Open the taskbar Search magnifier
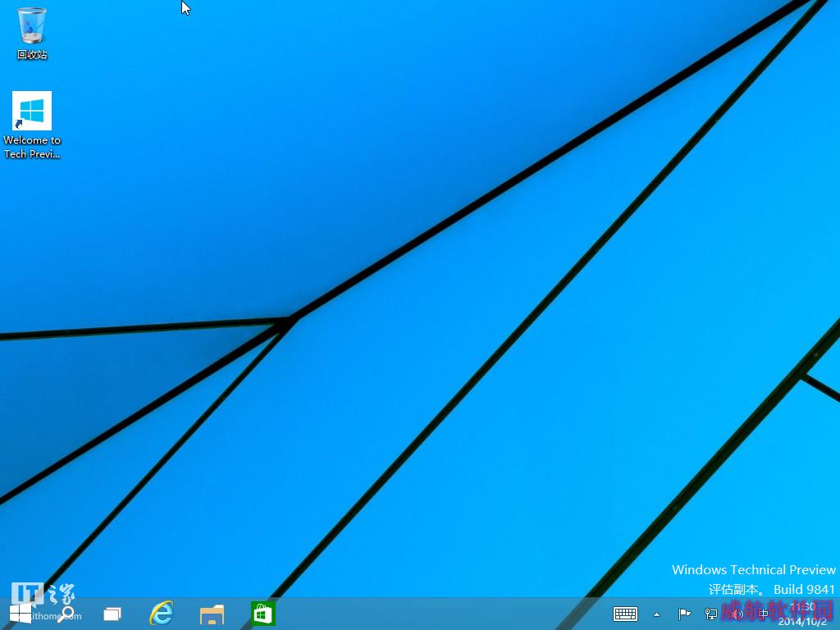 67,614
